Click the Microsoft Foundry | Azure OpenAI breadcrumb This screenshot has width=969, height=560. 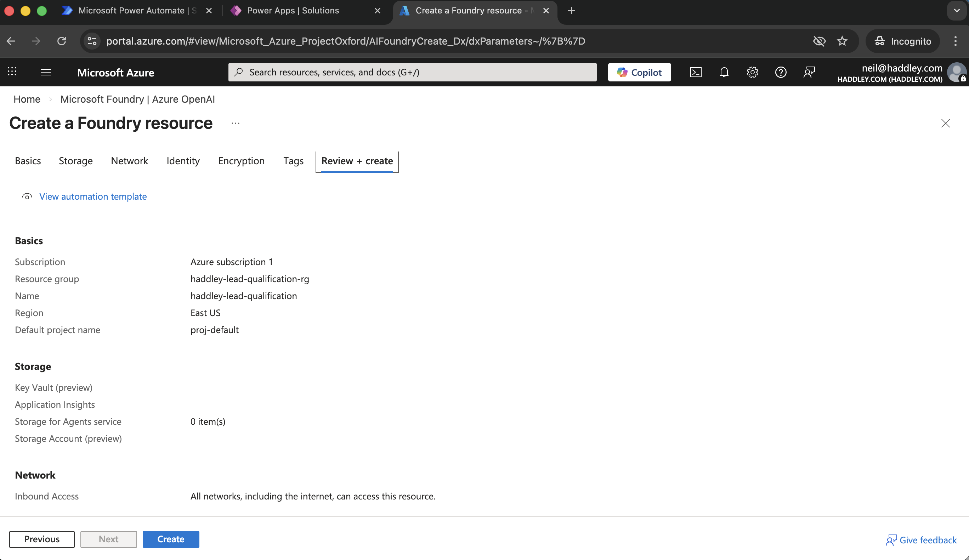(x=138, y=99)
